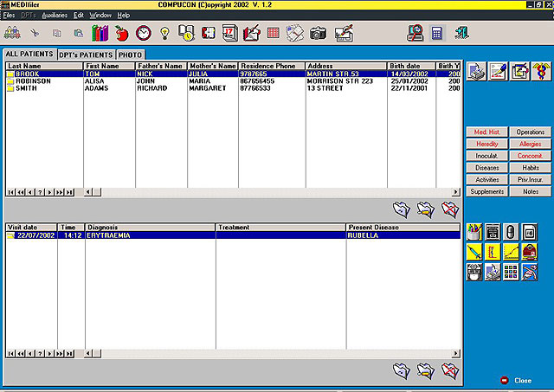Click the scissors cut icon

click(35, 33)
